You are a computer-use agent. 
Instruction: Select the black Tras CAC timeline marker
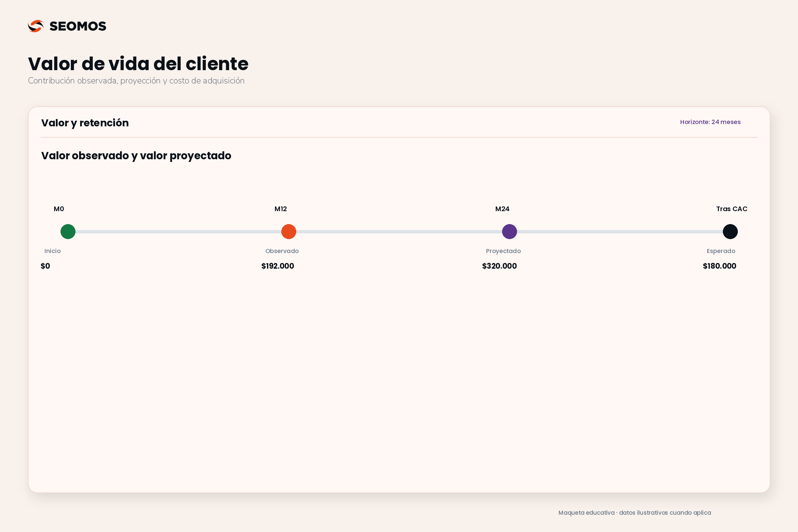(x=731, y=232)
